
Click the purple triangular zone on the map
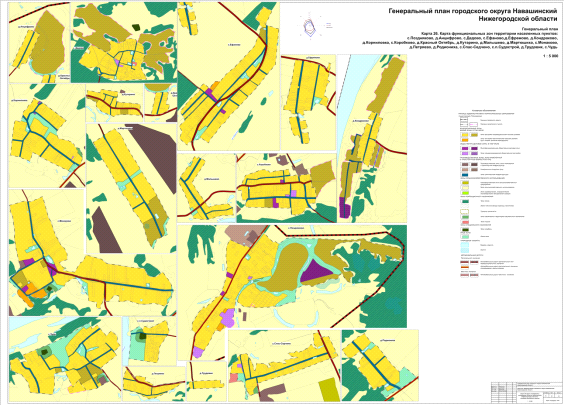318,270
